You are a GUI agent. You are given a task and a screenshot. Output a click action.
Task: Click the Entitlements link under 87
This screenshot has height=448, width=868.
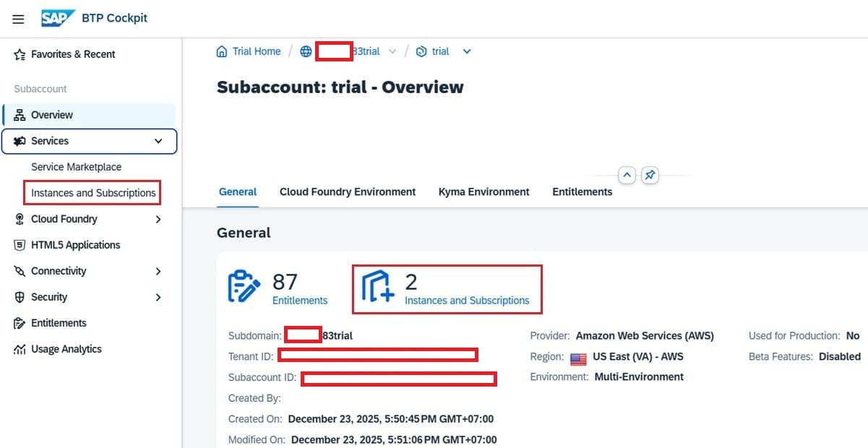click(300, 301)
